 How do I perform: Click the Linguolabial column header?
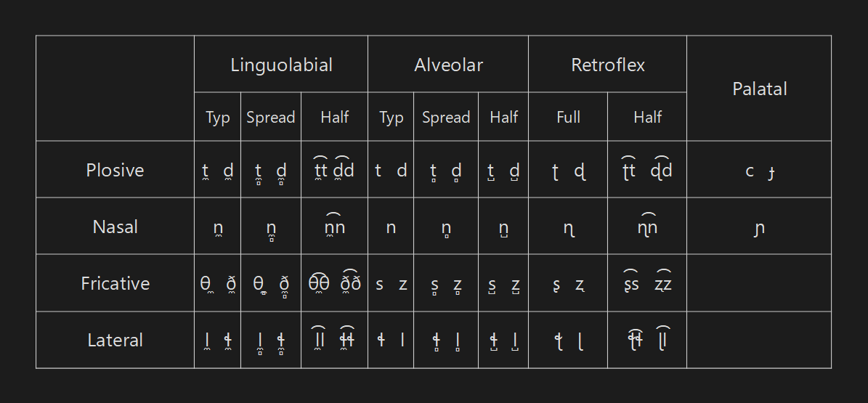pyautogui.click(x=281, y=65)
